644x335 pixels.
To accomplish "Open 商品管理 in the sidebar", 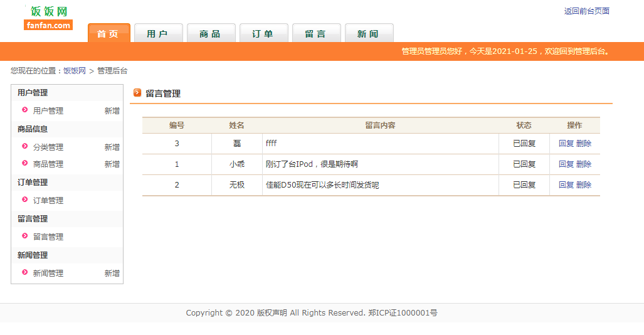I will coord(48,164).
